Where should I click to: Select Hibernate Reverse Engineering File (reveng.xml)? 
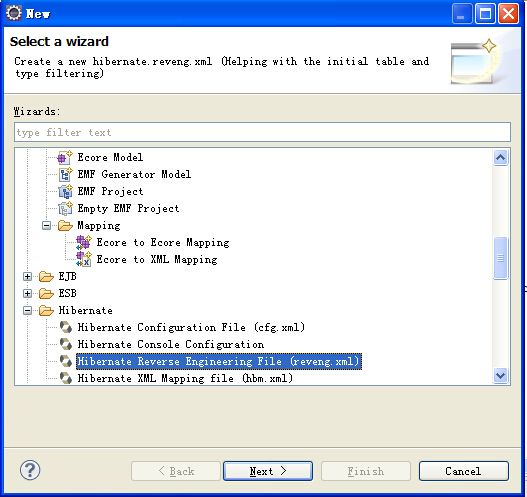[219, 361]
